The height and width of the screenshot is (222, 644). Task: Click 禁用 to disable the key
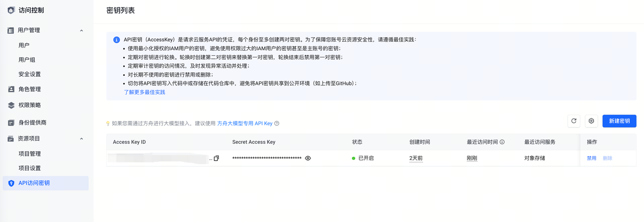coord(592,158)
